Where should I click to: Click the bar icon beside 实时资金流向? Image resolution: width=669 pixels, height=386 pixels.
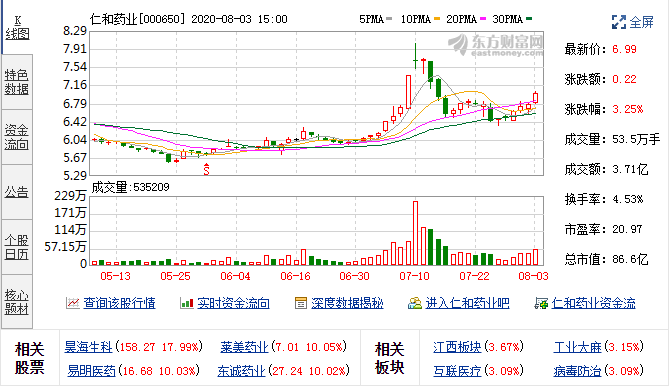point(187,303)
